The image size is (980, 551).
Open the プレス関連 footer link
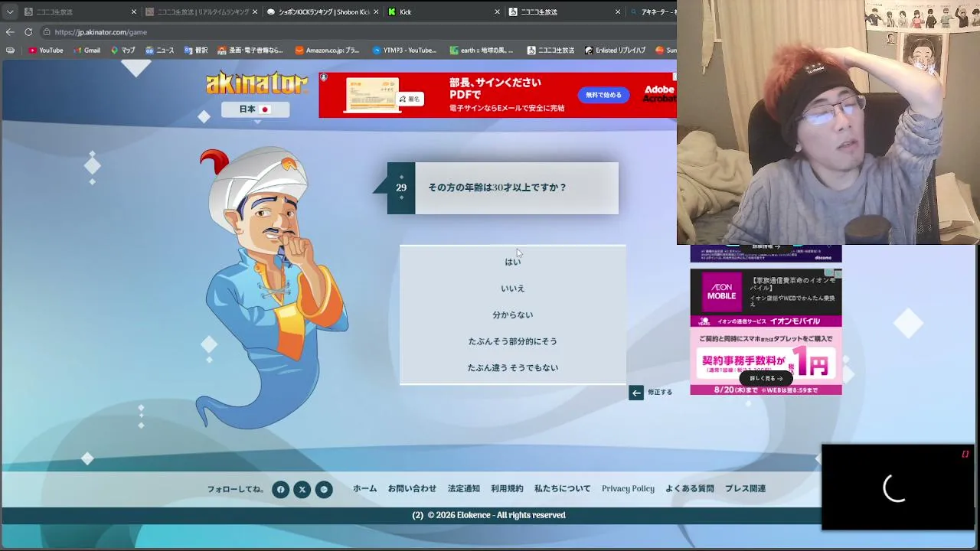[746, 489]
